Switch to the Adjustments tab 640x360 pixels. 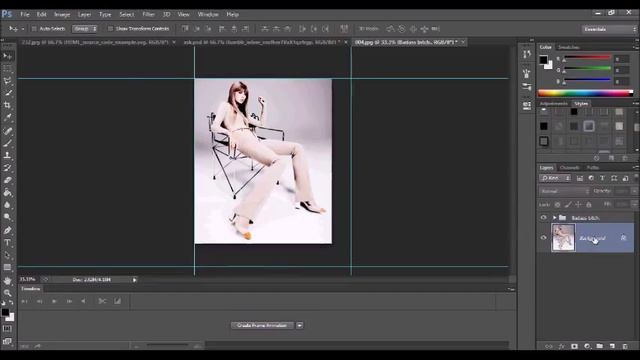(554, 104)
